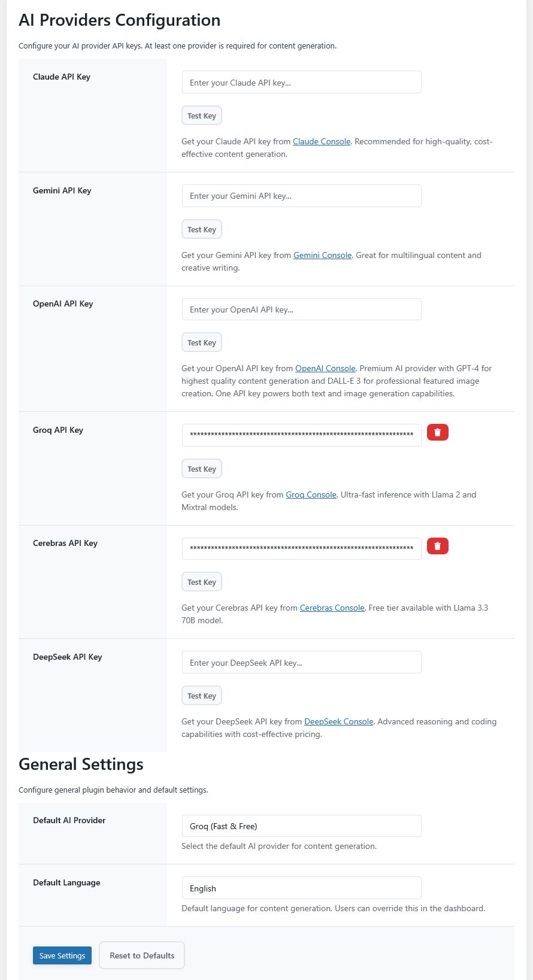The height and width of the screenshot is (980, 533).
Task: Test the OpenAI API key
Action: point(201,343)
